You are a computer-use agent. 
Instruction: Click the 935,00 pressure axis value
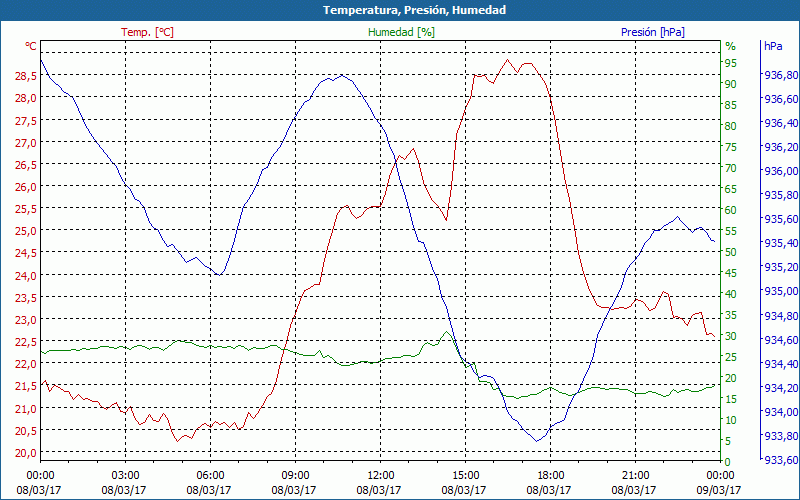[781, 291]
